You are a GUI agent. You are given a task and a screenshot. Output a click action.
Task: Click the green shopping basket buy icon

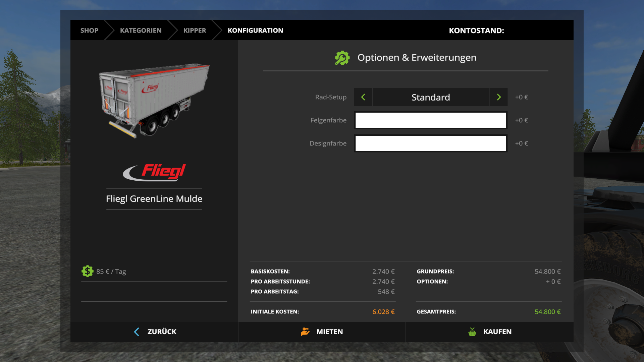(x=472, y=332)
